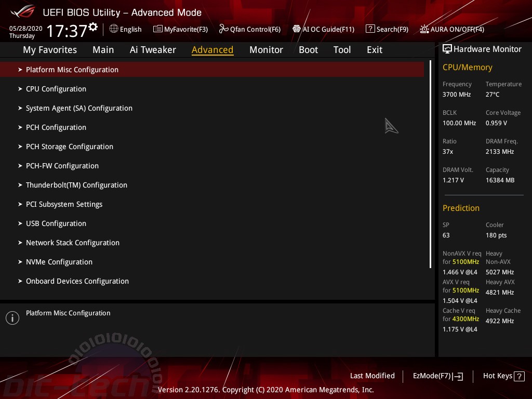
Task: Click the info circle icon
Action: click(12, 318)
